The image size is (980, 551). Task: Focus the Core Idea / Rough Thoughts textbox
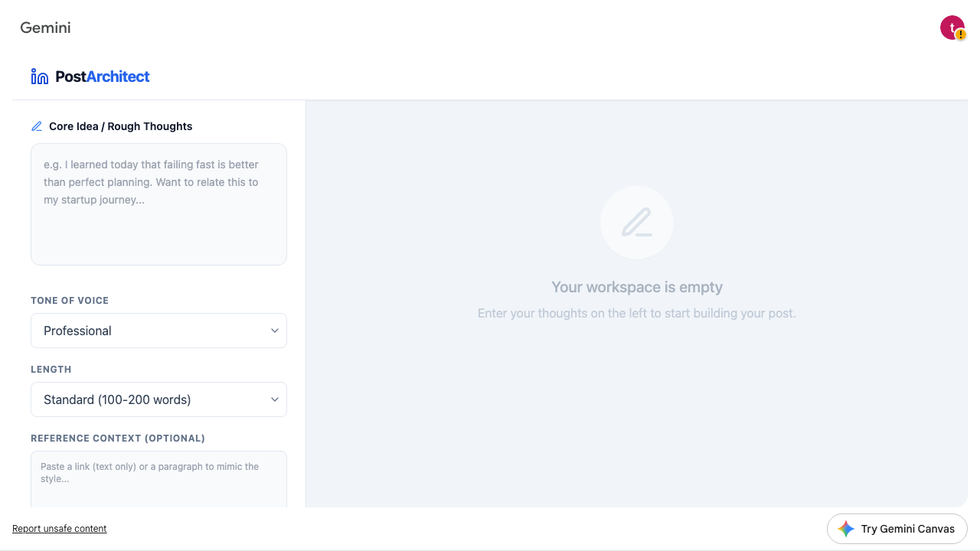pos(158,204)
